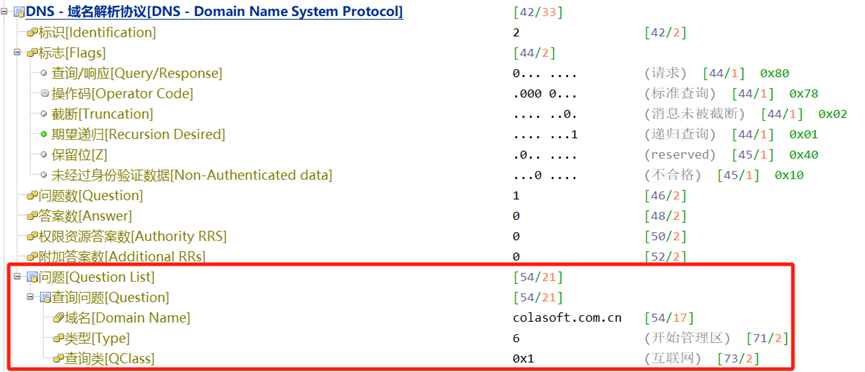Click the Domain Name field icon
The height and width of the screenshot is (372, 865).
click(58, 318)
